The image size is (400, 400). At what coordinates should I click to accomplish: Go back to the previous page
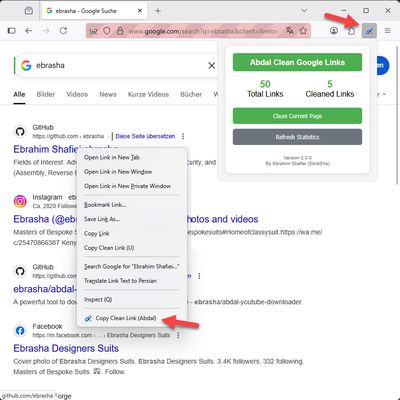click(x=29, y=31)
